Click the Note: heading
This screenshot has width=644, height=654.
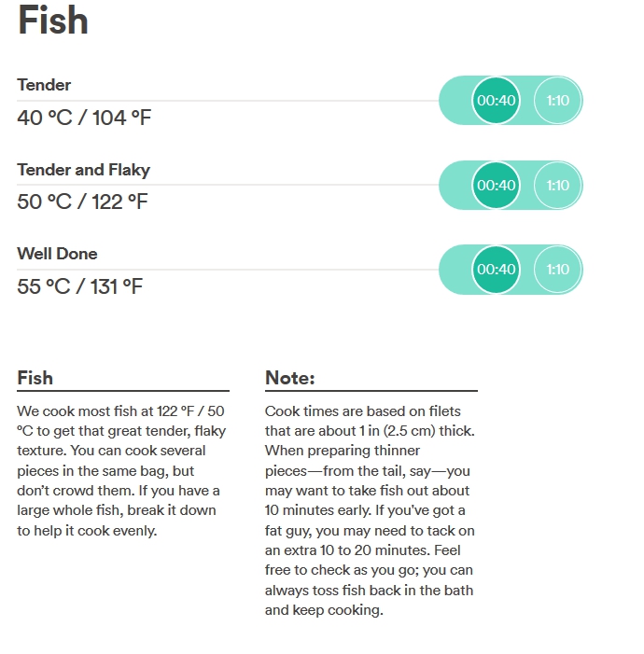(290, 378)
